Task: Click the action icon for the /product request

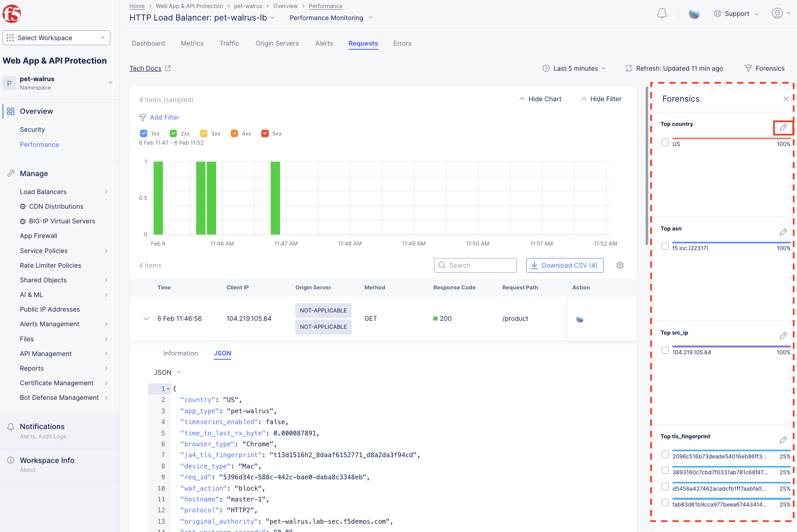Action: 580,319
